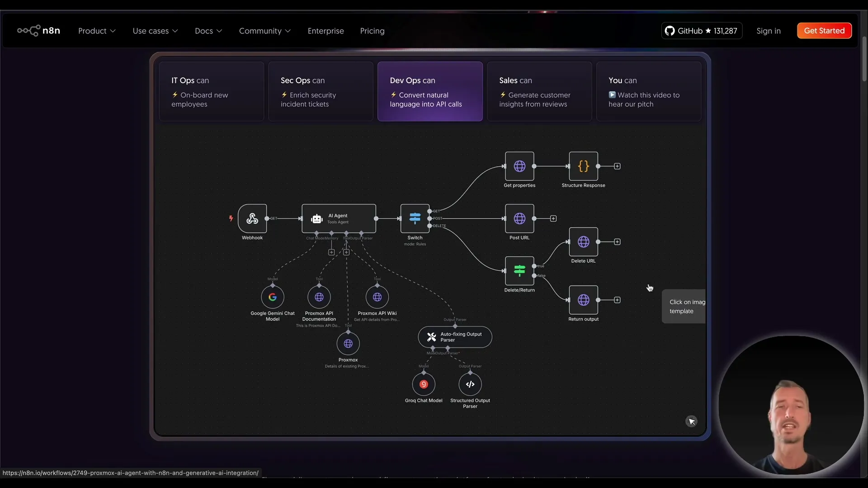The image size is (868, 488).
Task: Select the Enterprise menu item
Action: coord(325,31)
